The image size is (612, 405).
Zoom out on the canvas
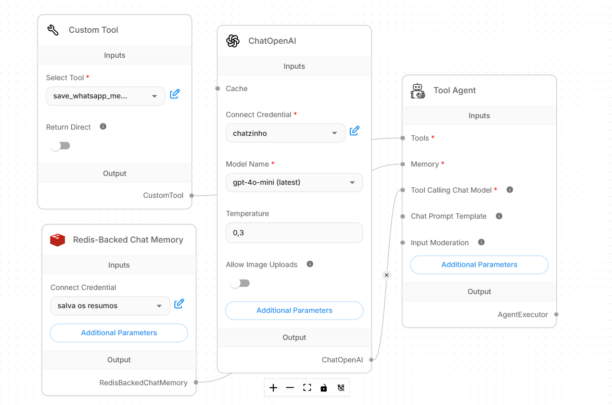[x=290, y=387]
